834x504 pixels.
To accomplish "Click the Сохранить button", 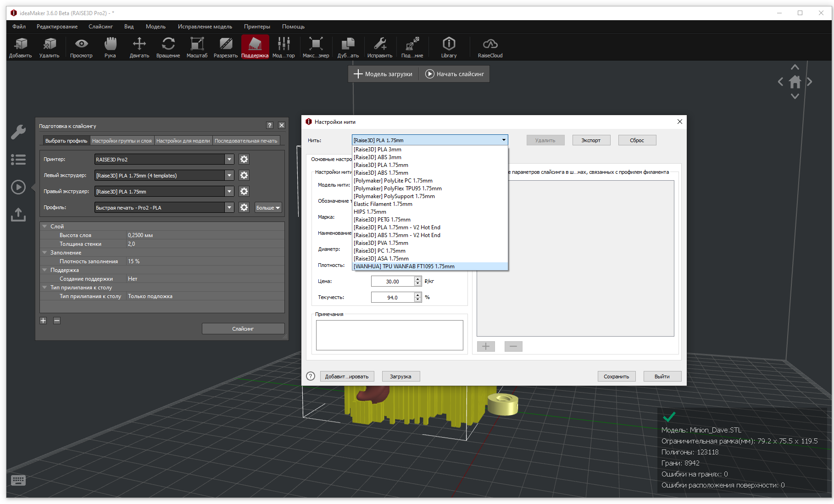I will [x=616, y=376].
